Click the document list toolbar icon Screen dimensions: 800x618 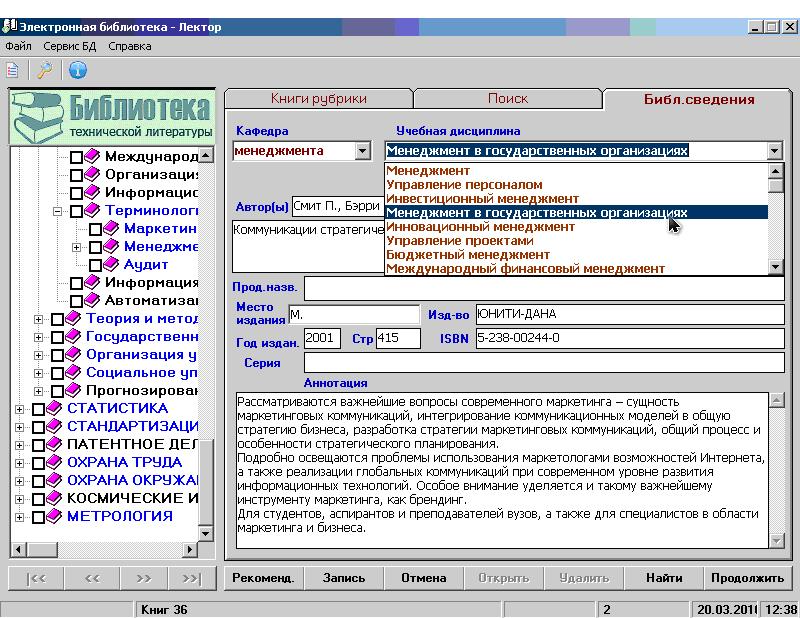pyautogui.click(x=13, y=70)
